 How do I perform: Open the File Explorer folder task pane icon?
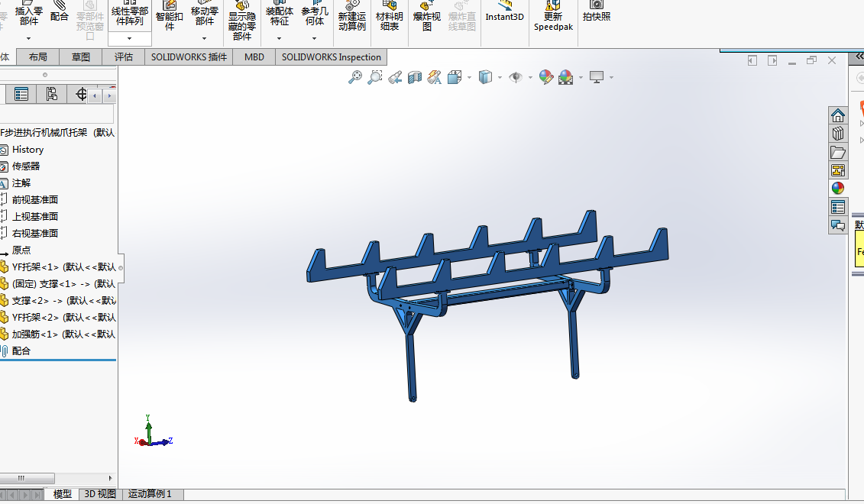(837, 152)
